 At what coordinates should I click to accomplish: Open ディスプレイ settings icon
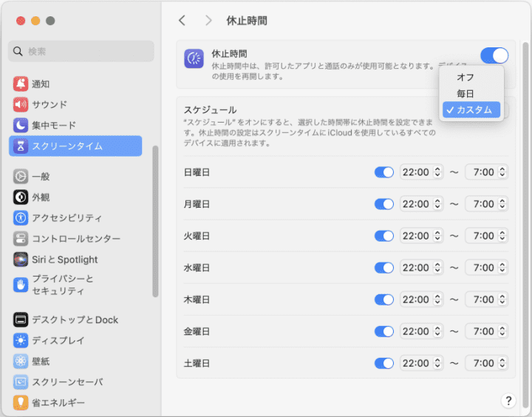[21, 341]
